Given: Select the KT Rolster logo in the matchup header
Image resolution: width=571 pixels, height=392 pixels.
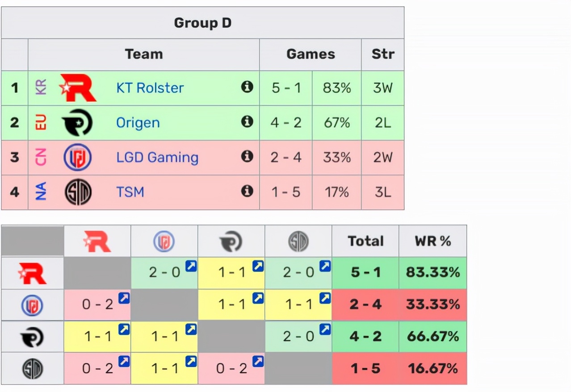Looking at the screenshot, I should click(x=97, y=240).
